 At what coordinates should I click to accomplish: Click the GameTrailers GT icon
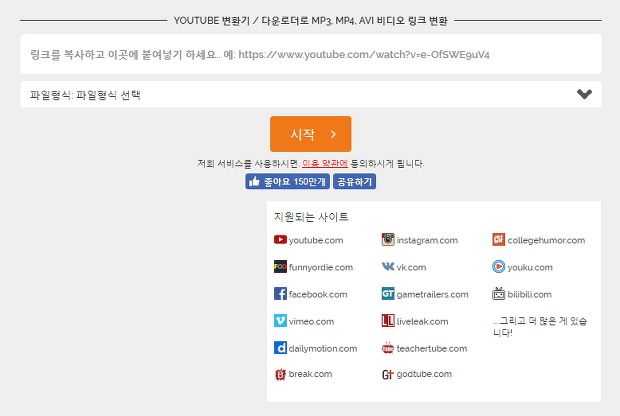pos(388,294)
